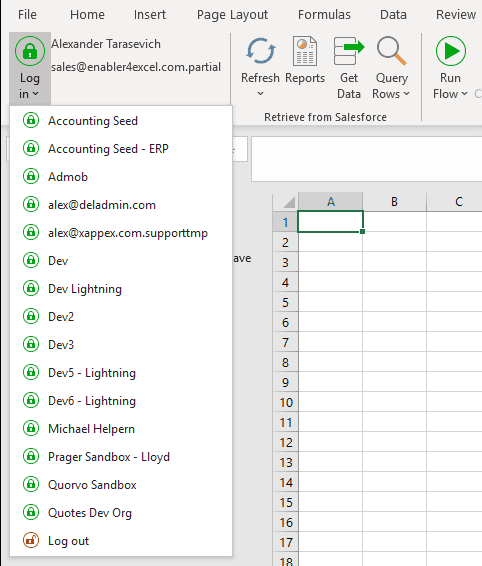Viewport: 482px width, 566px height.
Task: Switch to the Home ribbon tab
Action: pyautogui.click(x=87, y=15)
